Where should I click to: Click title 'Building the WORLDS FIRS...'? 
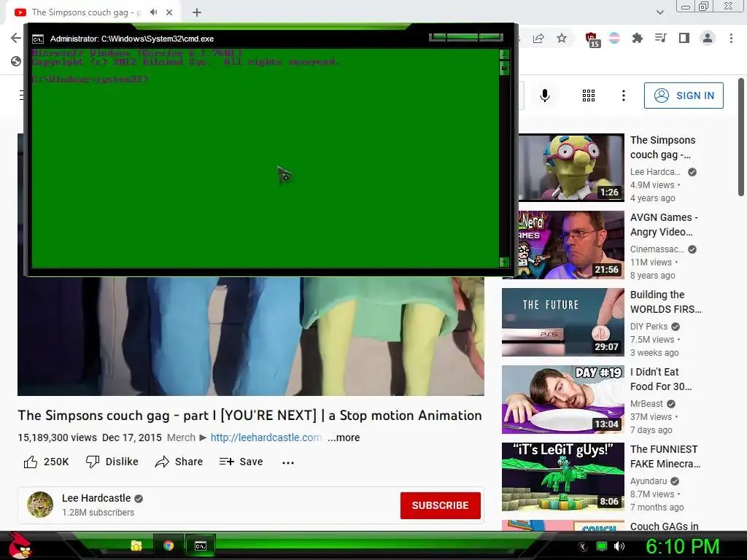click(665, 302)
